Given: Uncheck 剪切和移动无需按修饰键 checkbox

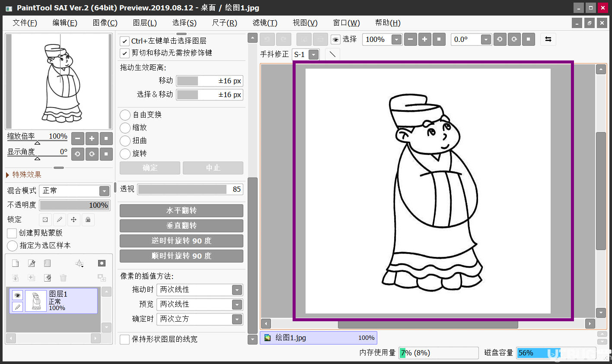Looking at the screenshot, I should [x=124, y=53].
